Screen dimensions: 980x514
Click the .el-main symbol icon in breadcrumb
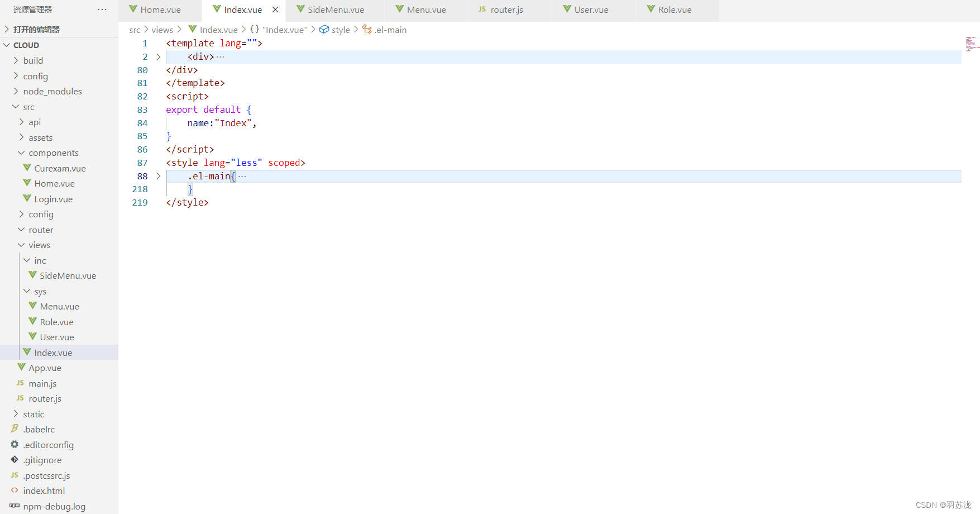pos(367,30)
